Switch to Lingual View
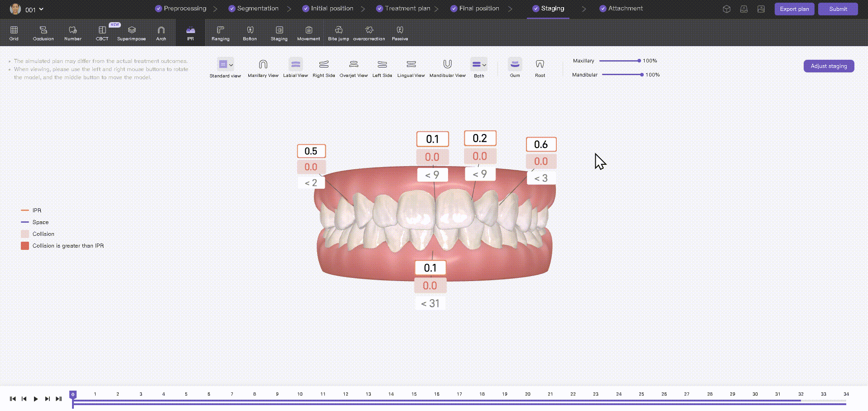The image size is (868, 411). pos(411,68)
